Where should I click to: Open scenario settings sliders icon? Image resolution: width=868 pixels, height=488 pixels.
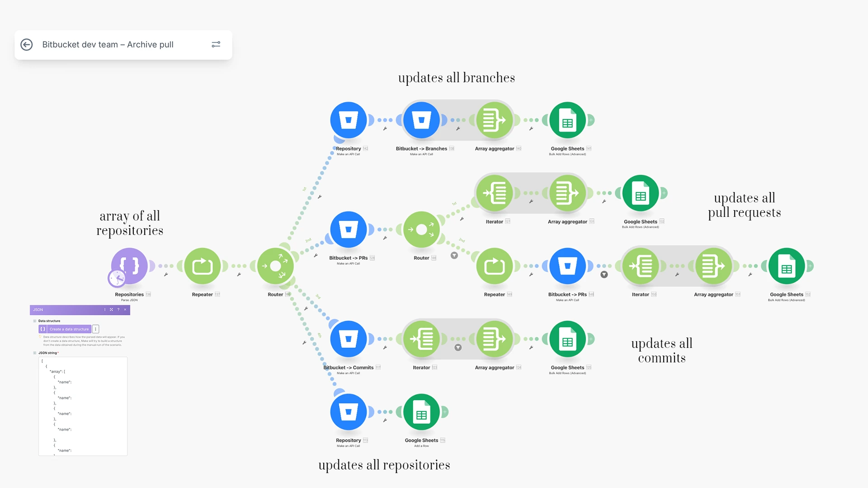tap(216, 44)
